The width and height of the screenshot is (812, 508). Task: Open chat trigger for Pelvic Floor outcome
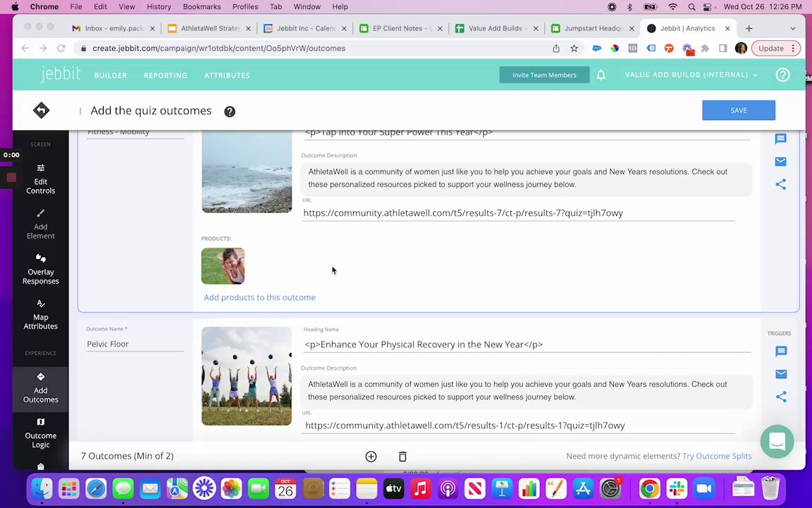point(781,351)
